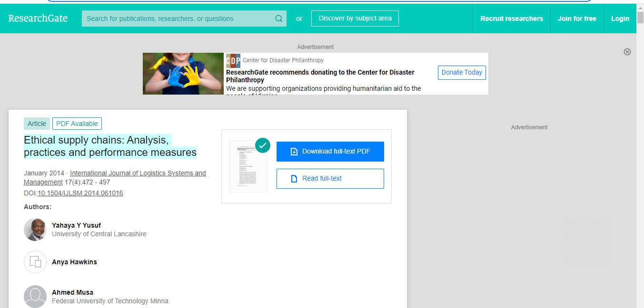The image size is (644, 308).
Task: Click Anya Hawkins placeholder avatar icon
Action: [x=35, y=262]
